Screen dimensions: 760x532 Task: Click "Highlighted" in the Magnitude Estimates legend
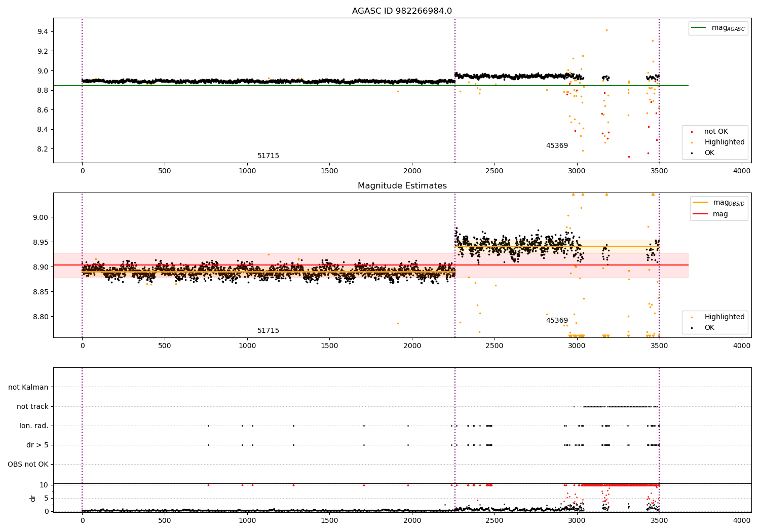pyautogui.click(x=725, y=317)
